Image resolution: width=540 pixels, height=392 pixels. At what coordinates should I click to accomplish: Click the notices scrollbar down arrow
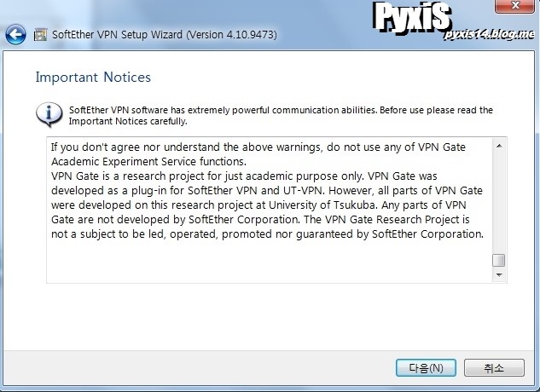click(499, 275)
